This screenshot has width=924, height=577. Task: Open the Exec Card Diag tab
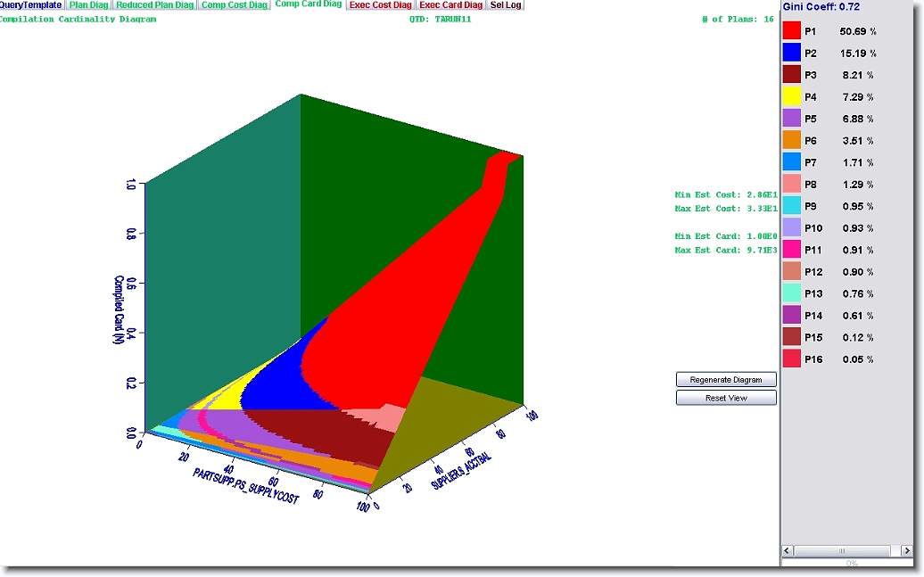[x=451, y=5]
